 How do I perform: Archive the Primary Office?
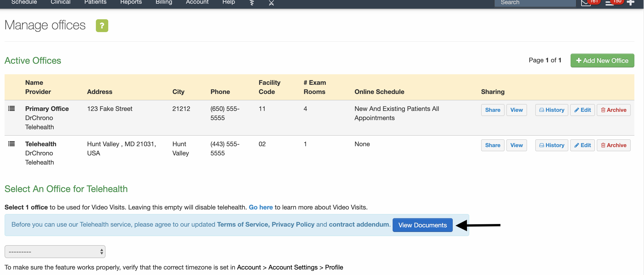coord(613,110)
